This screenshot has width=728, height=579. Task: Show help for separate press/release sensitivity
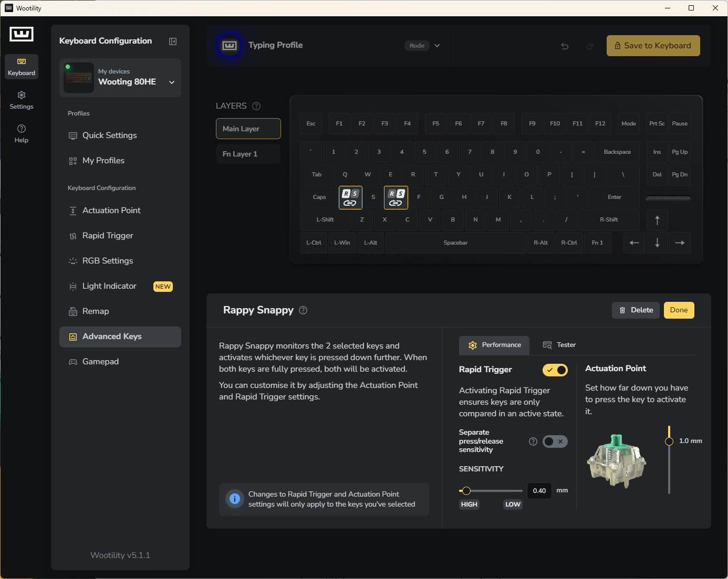pyautogui.click(x=533, y=441)
